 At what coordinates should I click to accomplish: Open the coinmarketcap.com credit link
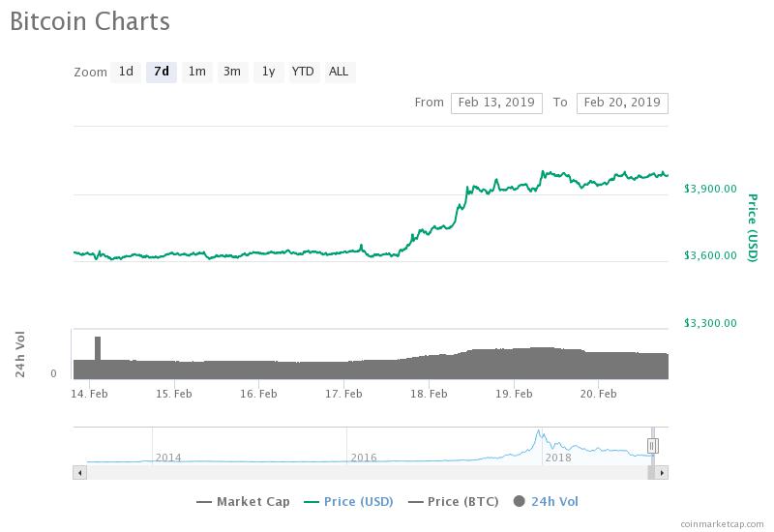722,524
